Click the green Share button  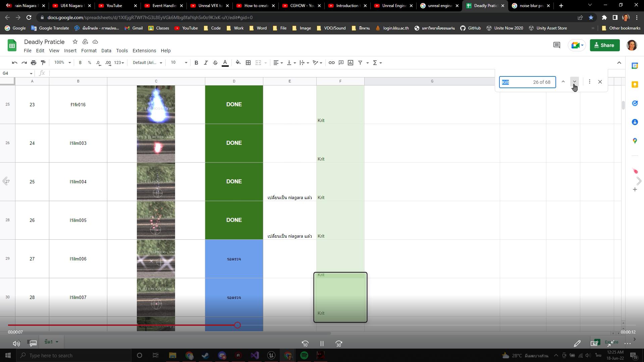(x=604, y=45)
